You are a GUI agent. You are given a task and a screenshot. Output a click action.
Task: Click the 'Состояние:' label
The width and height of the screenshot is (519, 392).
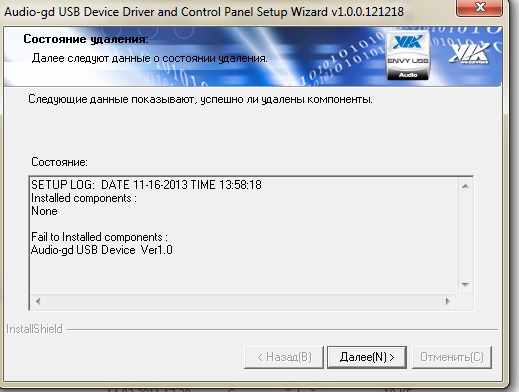tap(59, 162)
